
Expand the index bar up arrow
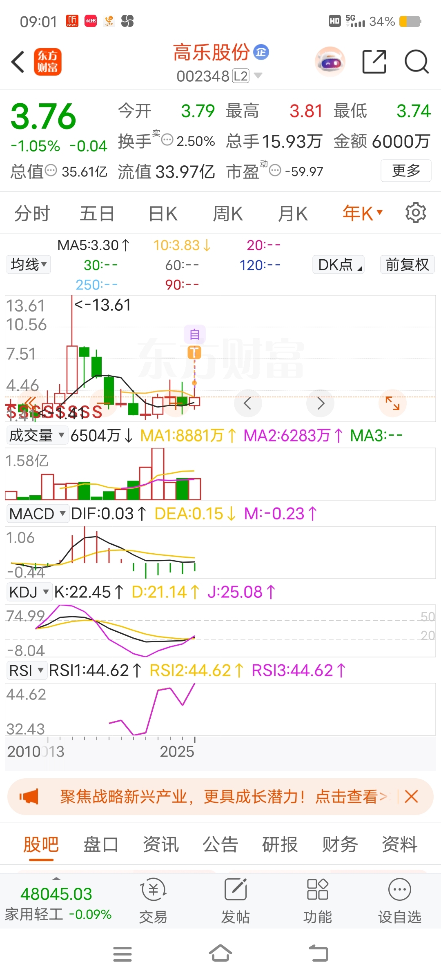coord(56,878)
